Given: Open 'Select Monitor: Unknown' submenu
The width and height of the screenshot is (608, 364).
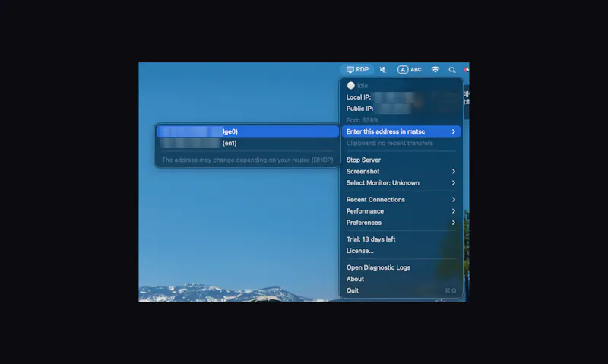Looking at the screenshot, I should tap(401, 183).
